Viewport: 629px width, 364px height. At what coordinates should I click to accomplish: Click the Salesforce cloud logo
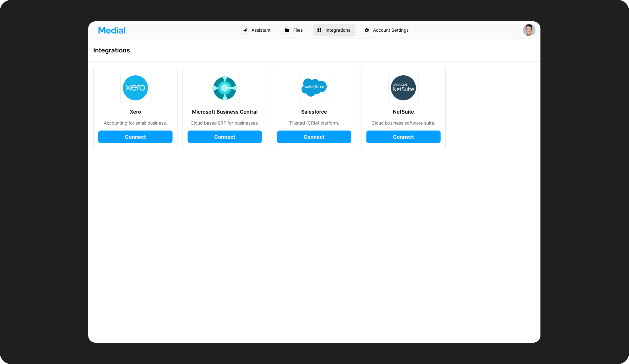click(314, 88)
